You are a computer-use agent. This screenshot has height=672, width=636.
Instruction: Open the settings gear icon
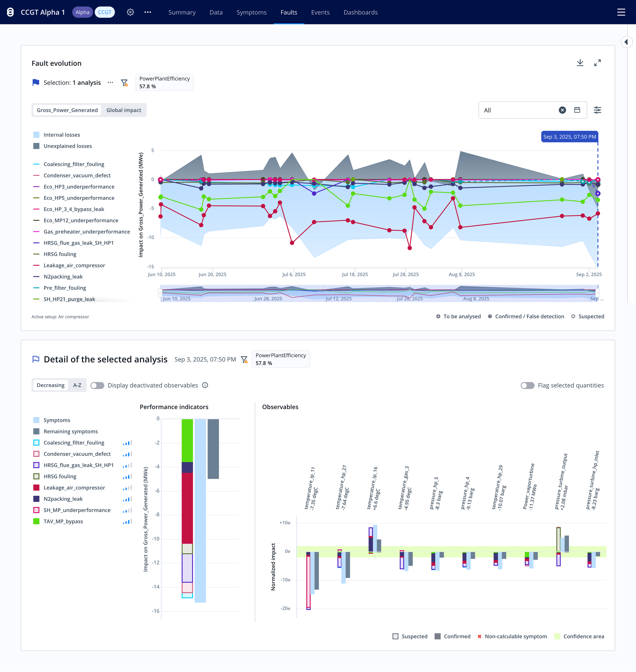(130, 12)
